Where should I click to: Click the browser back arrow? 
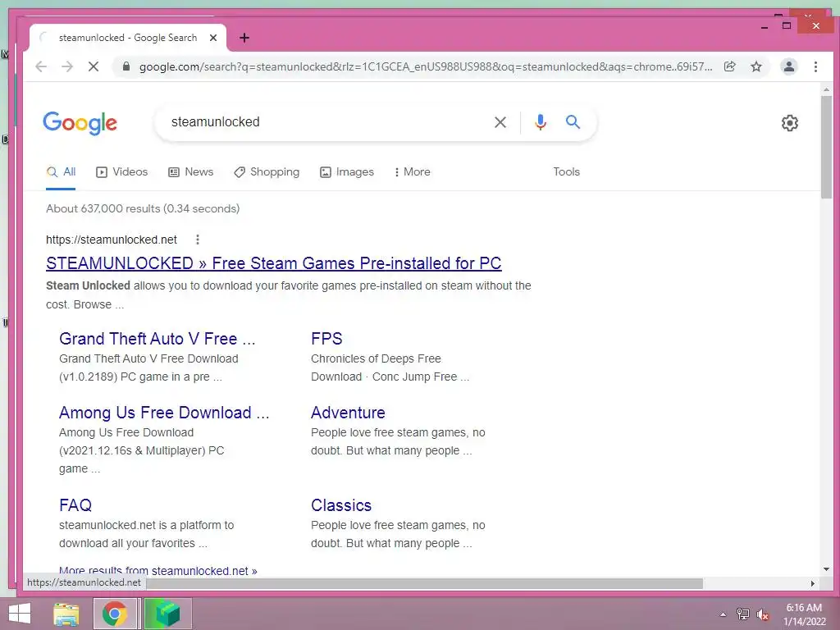point(41,66)
